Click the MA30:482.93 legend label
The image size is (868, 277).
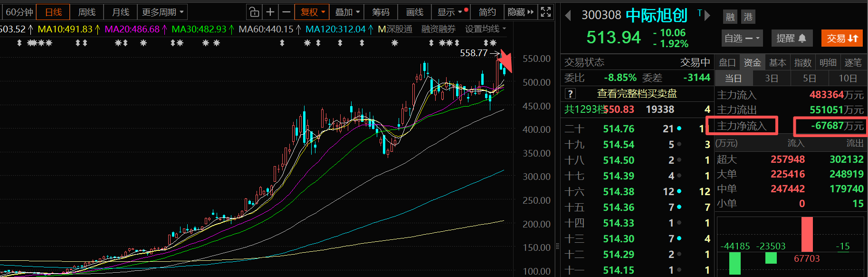tap(199, 29)
